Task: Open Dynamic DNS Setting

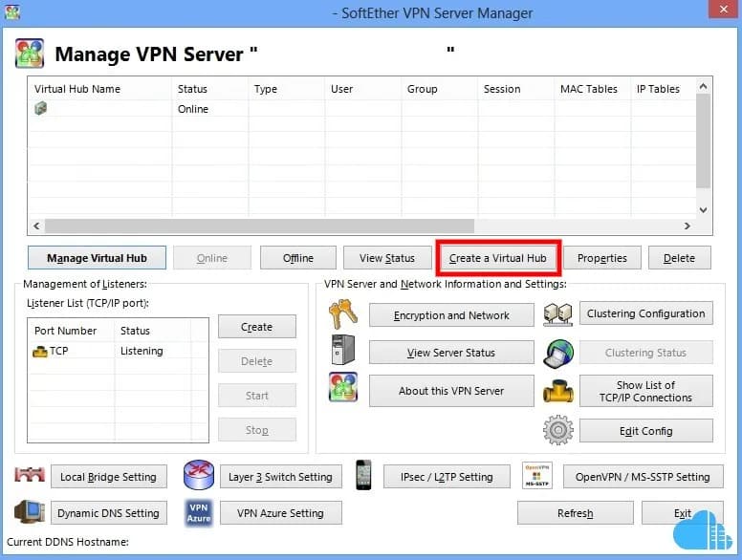Action: tap(109, 513)
